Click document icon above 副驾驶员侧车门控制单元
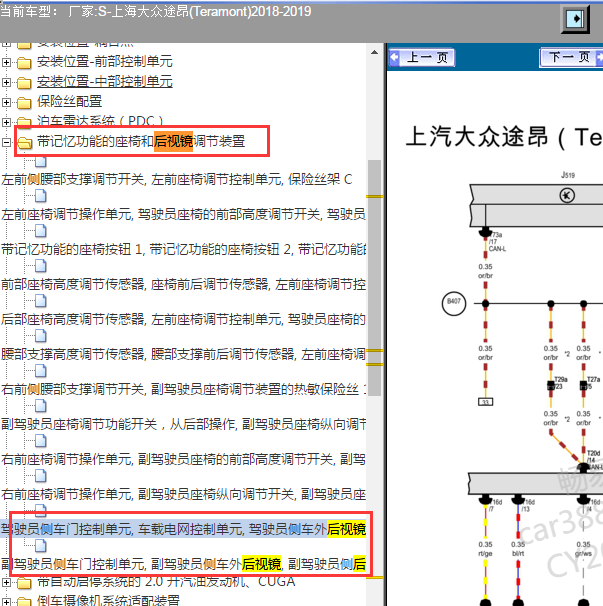Viewport: 603px width, 606px height. [x=41, y=546]
